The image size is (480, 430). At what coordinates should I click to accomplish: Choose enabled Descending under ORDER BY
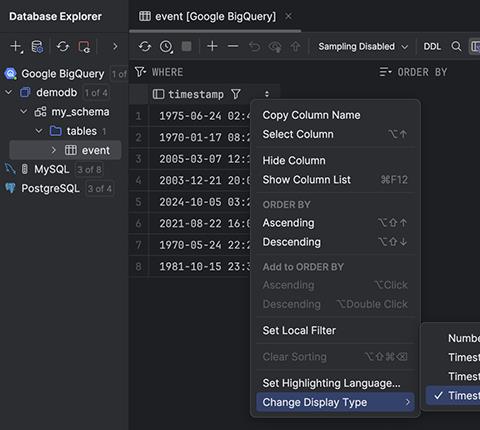pyautogui.click(x=335, y=242)
